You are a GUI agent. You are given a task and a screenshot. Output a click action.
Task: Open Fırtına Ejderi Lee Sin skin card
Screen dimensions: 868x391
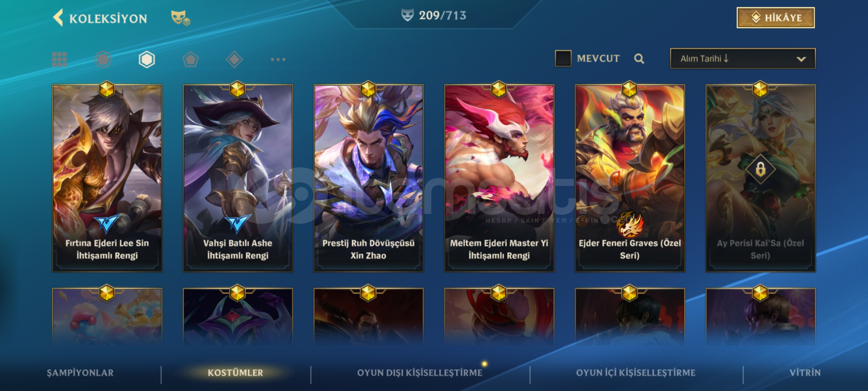[x=107, y=178]
